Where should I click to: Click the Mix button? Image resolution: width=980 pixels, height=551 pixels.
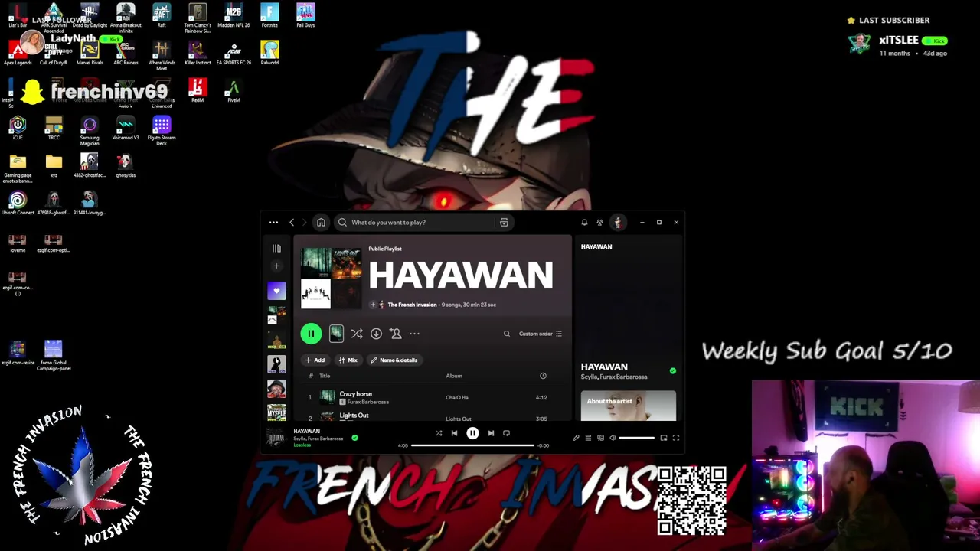click(x=348, y=360)
